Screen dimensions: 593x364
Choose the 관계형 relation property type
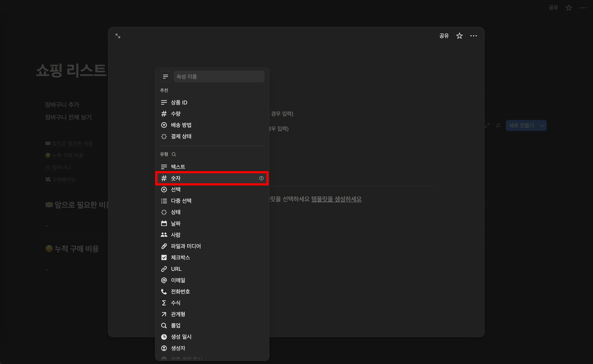point(178,314)
